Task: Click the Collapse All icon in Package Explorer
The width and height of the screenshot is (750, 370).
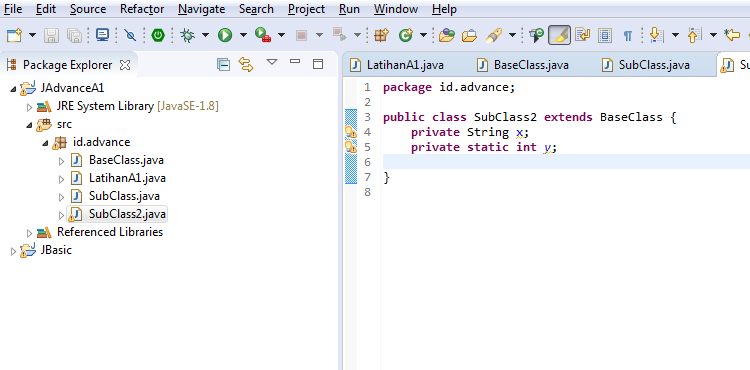Action: click(x=223, y=65)
